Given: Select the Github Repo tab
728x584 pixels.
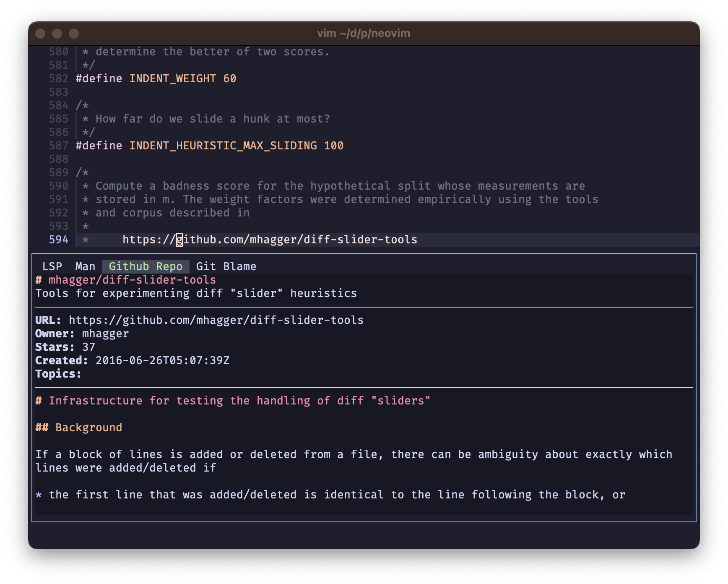Looking at the screenshot, I should pos(146,266).
